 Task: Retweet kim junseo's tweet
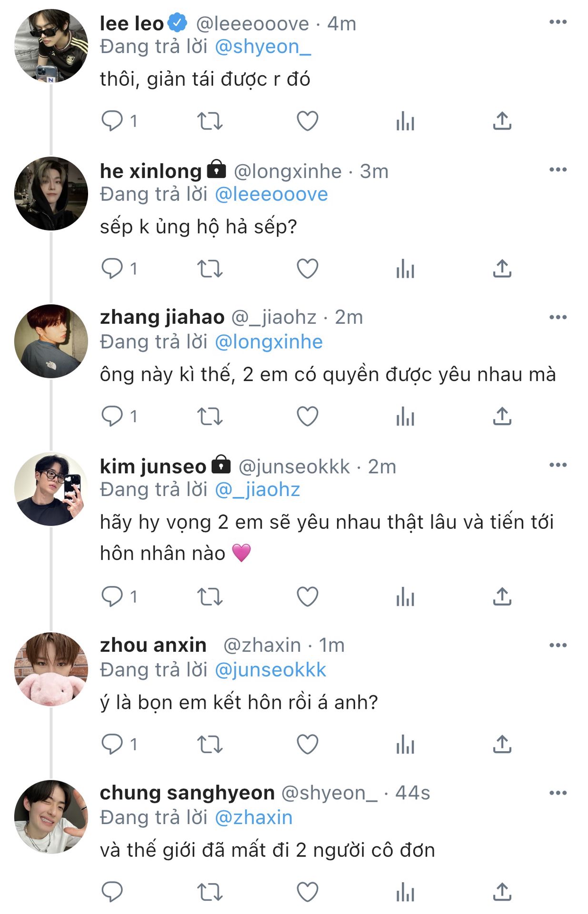[x=210, y=596]
